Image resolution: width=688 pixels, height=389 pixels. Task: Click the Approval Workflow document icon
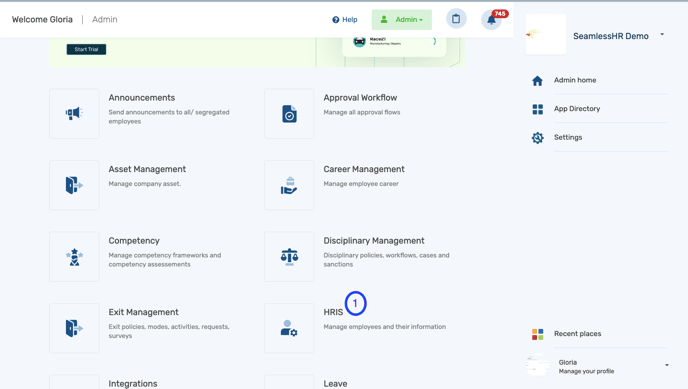(x=289, y=114)
